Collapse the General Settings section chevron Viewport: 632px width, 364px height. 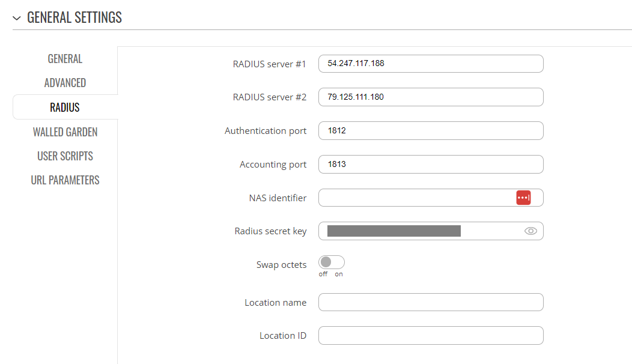16,18
